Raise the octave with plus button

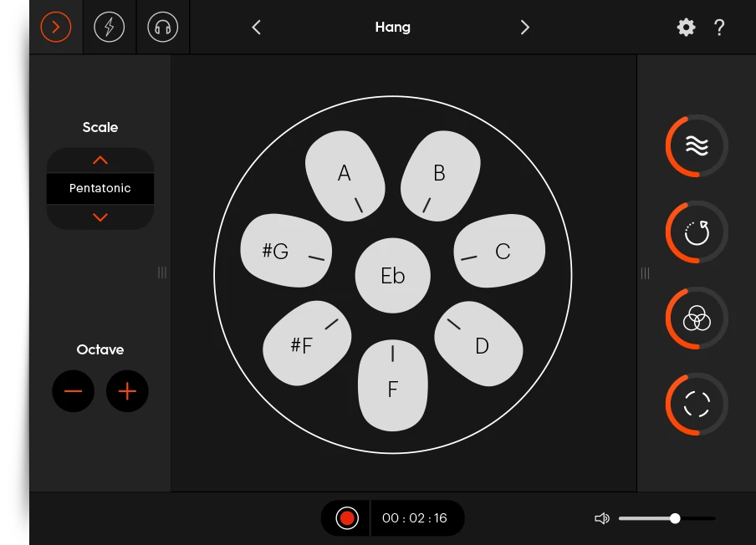pos(127,391)
